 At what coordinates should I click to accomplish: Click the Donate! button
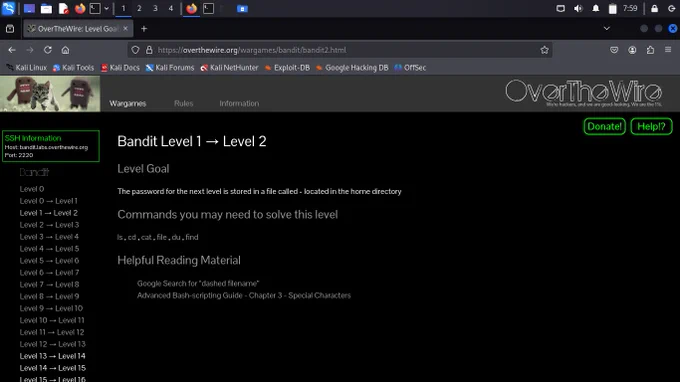pos(604,126)
